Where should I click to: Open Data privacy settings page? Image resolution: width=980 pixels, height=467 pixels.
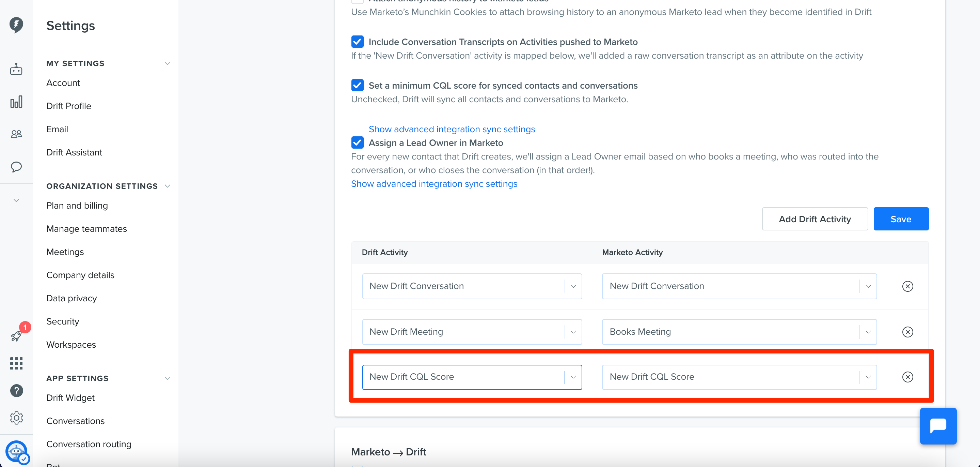click(x=72, y=298)
